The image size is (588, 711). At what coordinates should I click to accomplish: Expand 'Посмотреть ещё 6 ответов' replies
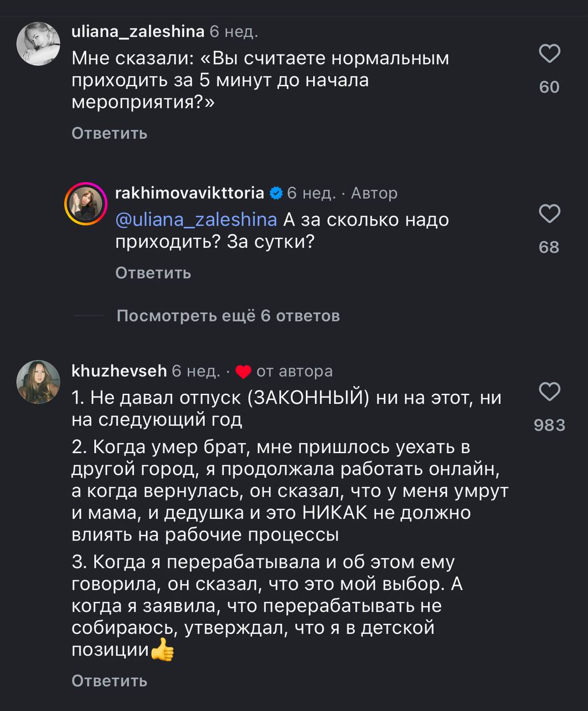(228, 316)
